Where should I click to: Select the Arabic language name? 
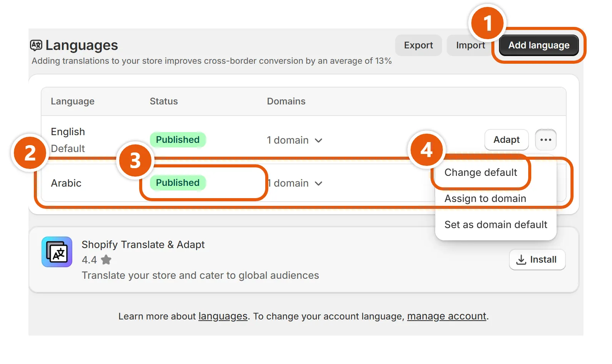tap(66, 183)
